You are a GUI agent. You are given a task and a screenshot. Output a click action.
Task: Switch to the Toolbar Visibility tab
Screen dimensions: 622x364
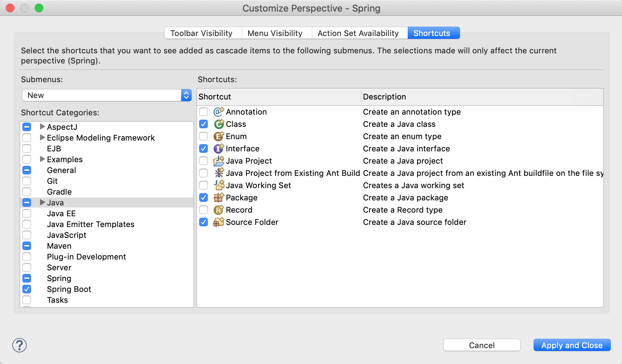(201, 33)
